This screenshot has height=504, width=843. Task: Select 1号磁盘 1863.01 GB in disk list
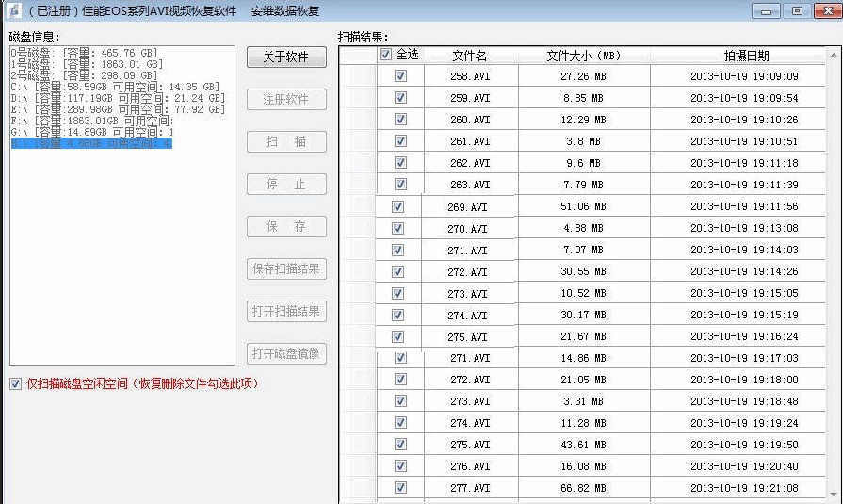tap(87, 64)
